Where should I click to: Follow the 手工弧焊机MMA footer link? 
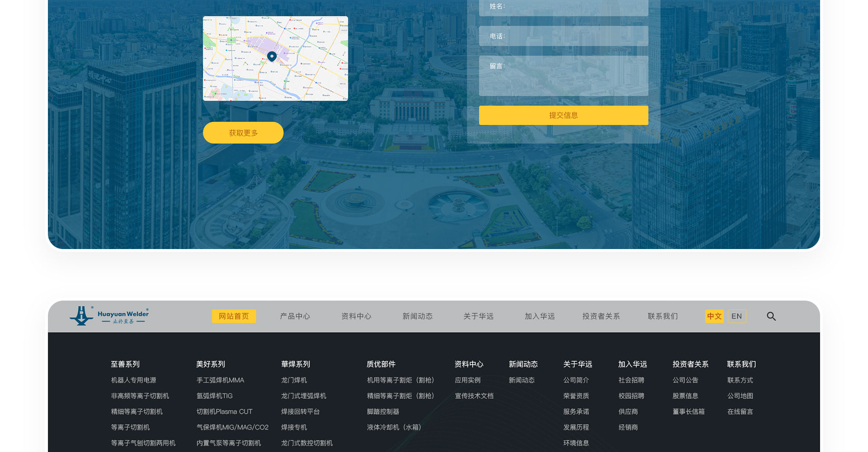point(220,381)
